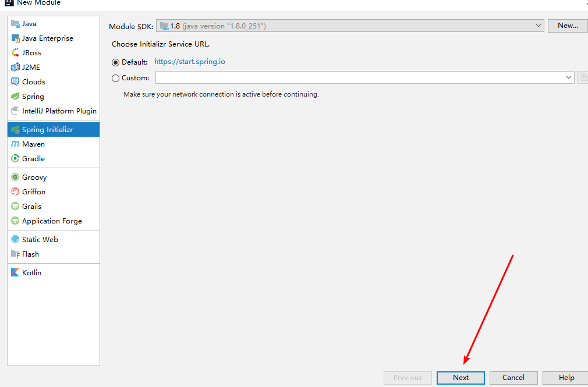Click the Griffon red icon
Image resolution: width=588 pixels, height=387 pixels.
click(15, 191)
